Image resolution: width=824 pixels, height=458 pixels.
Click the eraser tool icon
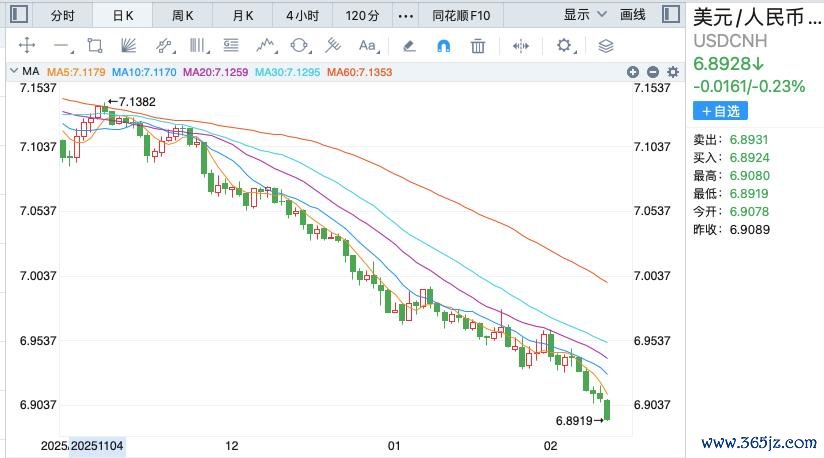tap(409, 46)
